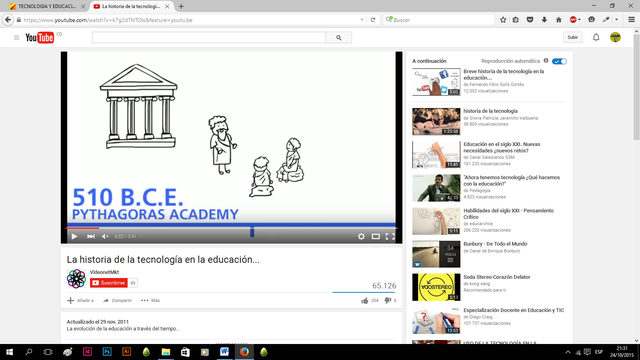The height and width of the screenshot is (360, 640).
Task: Click Añadir a playlist button
Action: coord(80,300)
